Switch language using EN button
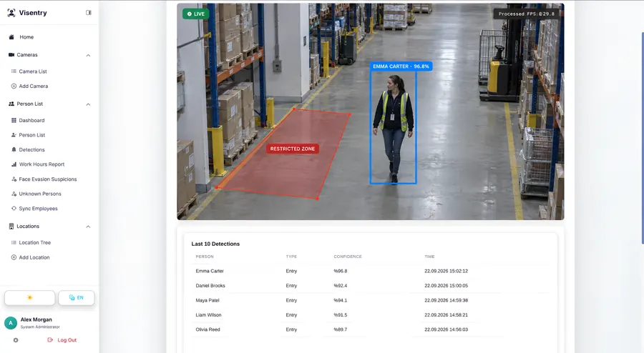 pos(77,298)
